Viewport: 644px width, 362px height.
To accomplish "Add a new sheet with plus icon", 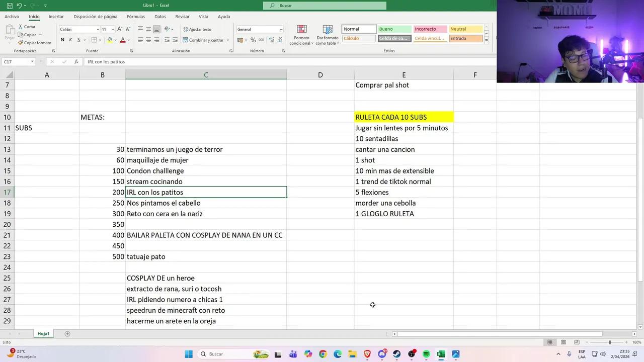I will [67, 334].
